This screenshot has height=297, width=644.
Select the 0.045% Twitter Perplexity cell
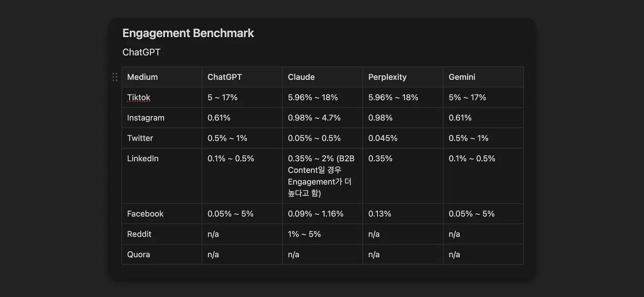click(403, 138)
